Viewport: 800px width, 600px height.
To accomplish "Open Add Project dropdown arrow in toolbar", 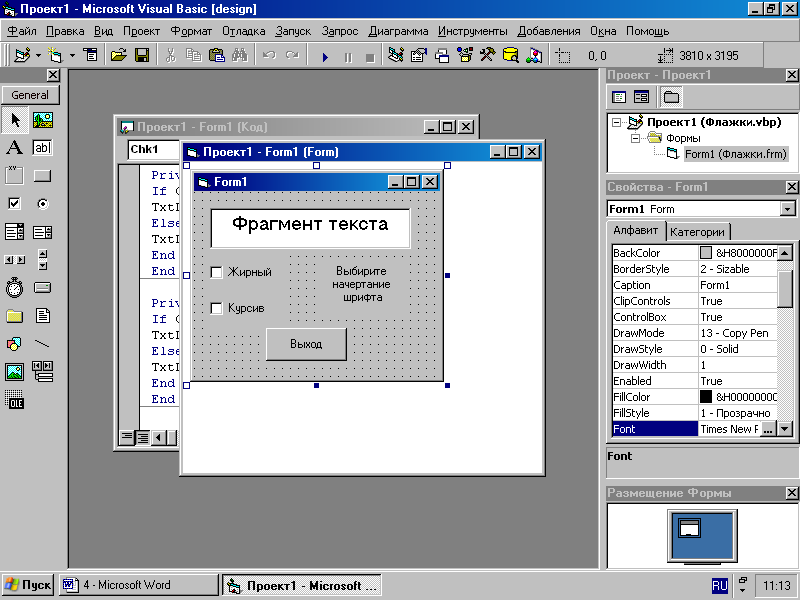I will (38, 56).
